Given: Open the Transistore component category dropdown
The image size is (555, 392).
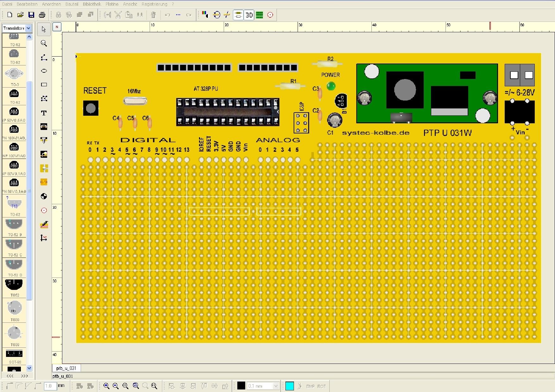Looking at the screenshot, I should click(x=28, y=28).
